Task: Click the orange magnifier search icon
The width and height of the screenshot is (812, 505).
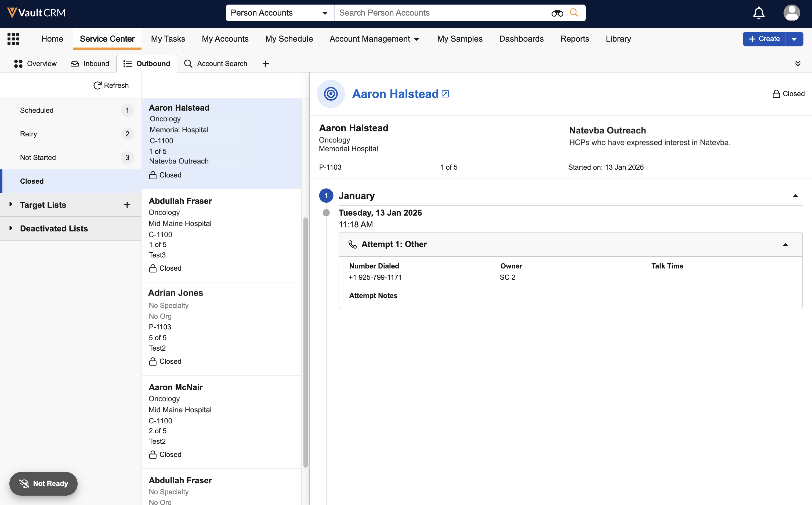Action: click(x=574, y=13)
